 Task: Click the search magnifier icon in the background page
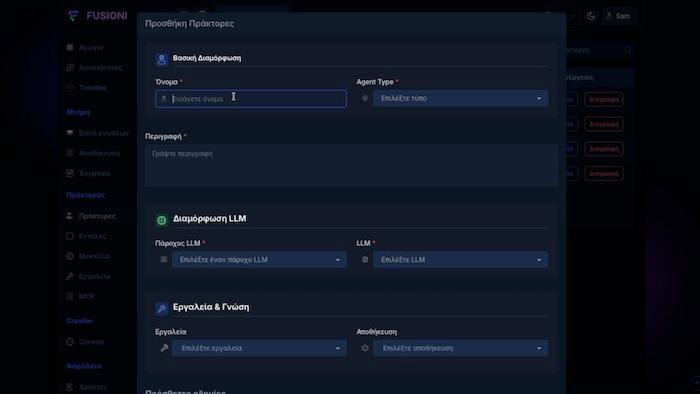point(627,50)
